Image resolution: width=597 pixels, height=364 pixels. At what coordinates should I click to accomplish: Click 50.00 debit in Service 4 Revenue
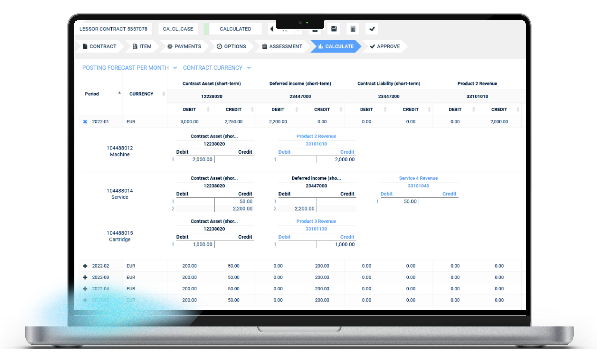[410, 201]
